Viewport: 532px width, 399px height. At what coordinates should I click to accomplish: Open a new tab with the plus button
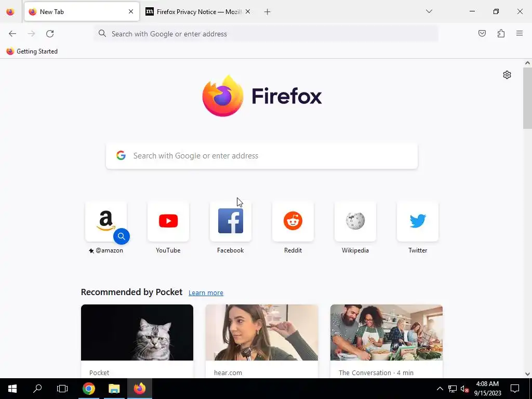268,12
